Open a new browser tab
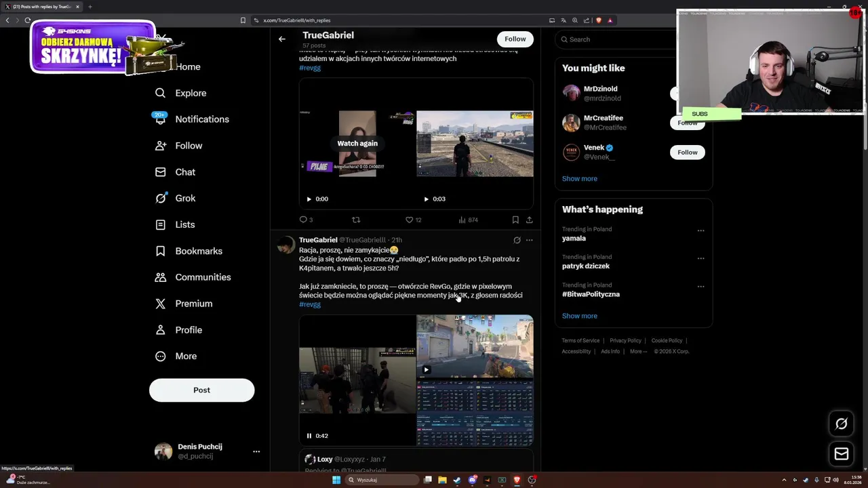The width and height of the screenshot is (868, 488). point(90,7)
